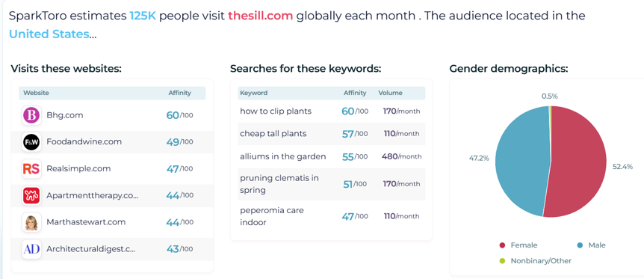Click the Website column header

click(x=36, y=93)
